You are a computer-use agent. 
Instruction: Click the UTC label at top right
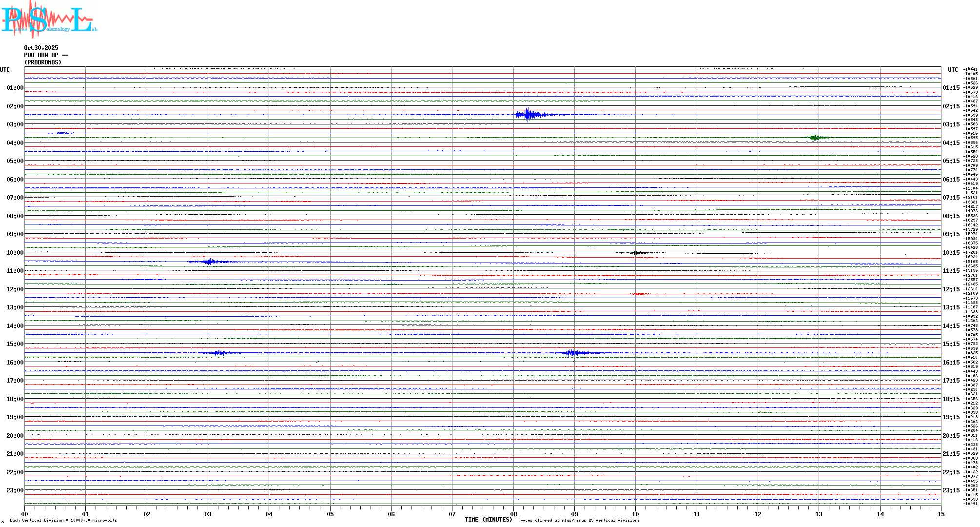pyautogui.click(x=953, y=70)
